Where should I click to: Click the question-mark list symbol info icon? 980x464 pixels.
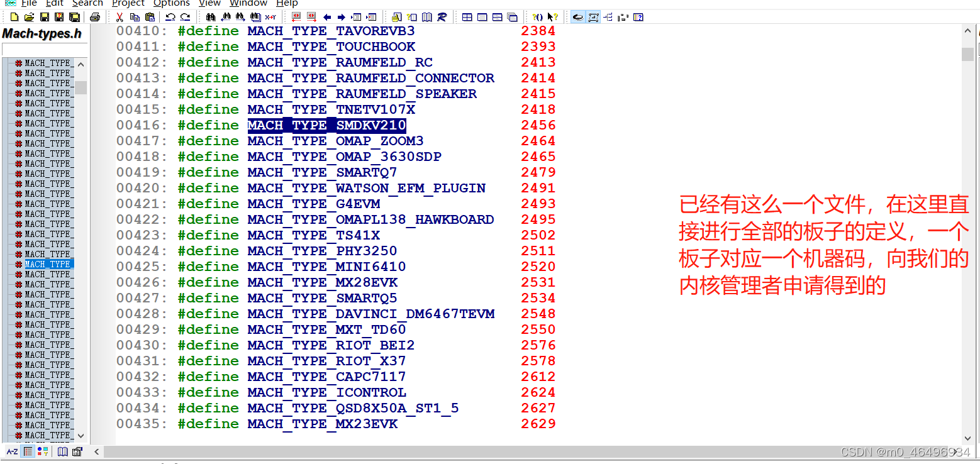tap(411, 17)
